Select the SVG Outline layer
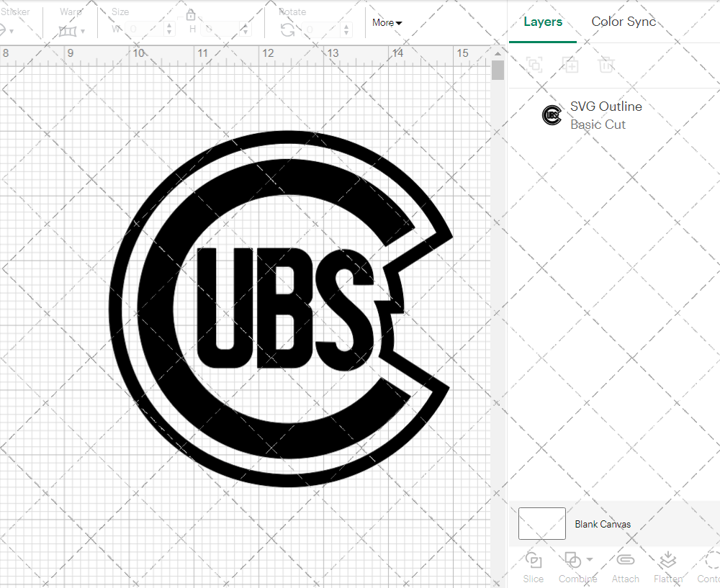Screen dimensions: 720x588 tap(605, 115)
